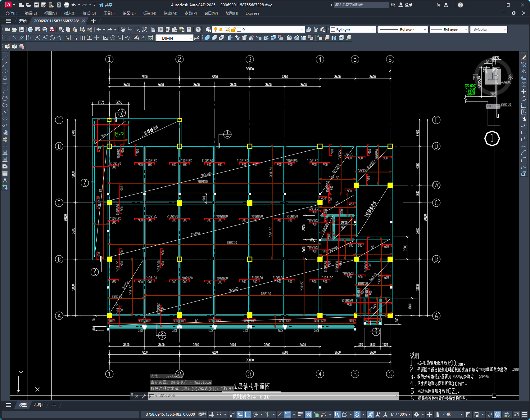Open the Plot print icon
Image resolution: width=530 pixels, height=420 pixels.
tap(30, 29)
